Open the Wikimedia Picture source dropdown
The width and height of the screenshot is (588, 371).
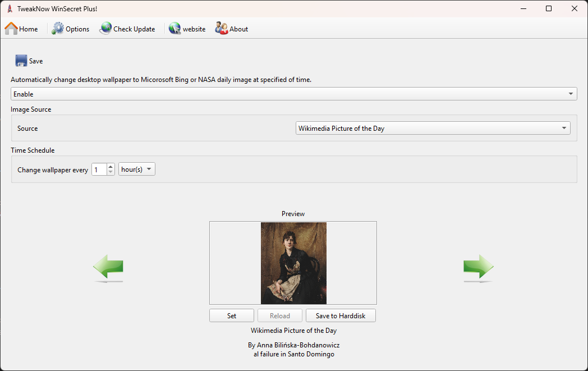(564, 129)
